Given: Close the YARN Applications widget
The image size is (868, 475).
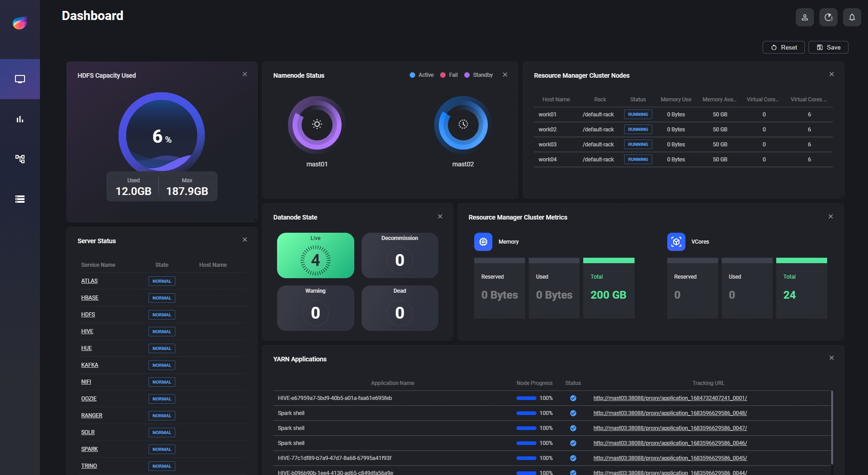Looking at the screenshot, I should point(831,358).
